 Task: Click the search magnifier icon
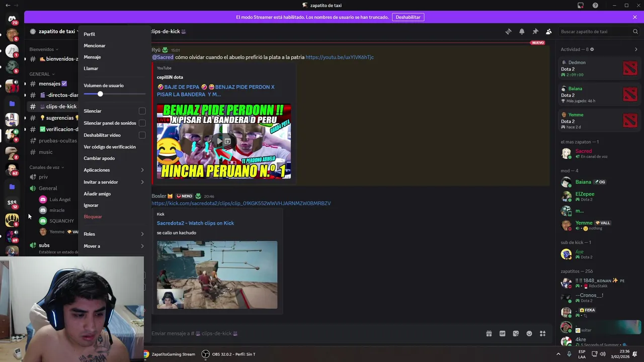pyautogui.click(x=635, y=31)
